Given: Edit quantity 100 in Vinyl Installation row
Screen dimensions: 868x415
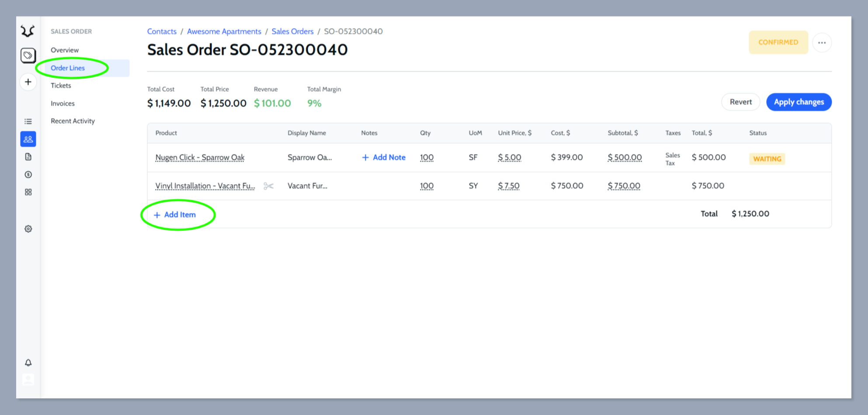Looking at the screenshot, I should point(427,186).
